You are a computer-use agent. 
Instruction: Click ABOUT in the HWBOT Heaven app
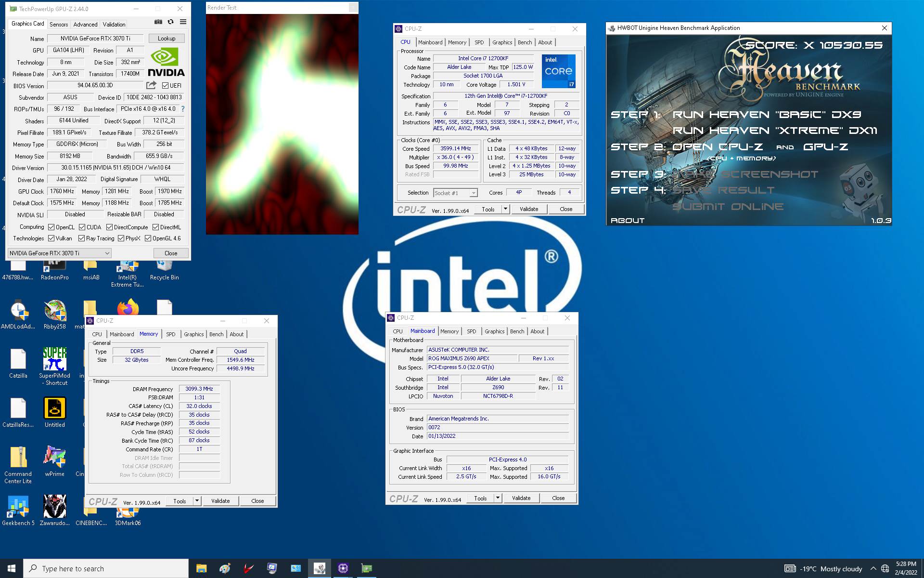click(628, 221)
